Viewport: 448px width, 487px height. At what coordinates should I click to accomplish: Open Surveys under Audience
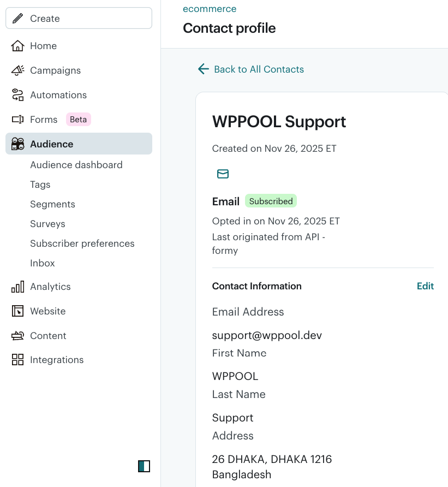point(47,224)
